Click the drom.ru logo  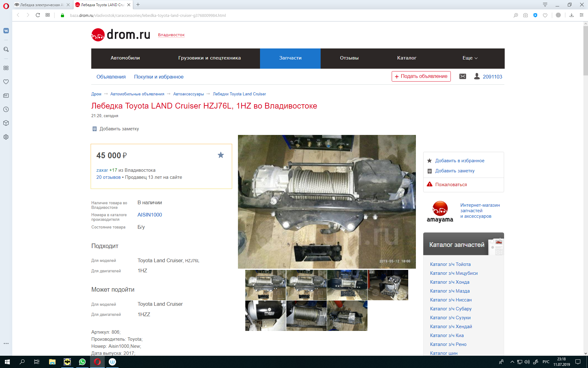(121, 35)
